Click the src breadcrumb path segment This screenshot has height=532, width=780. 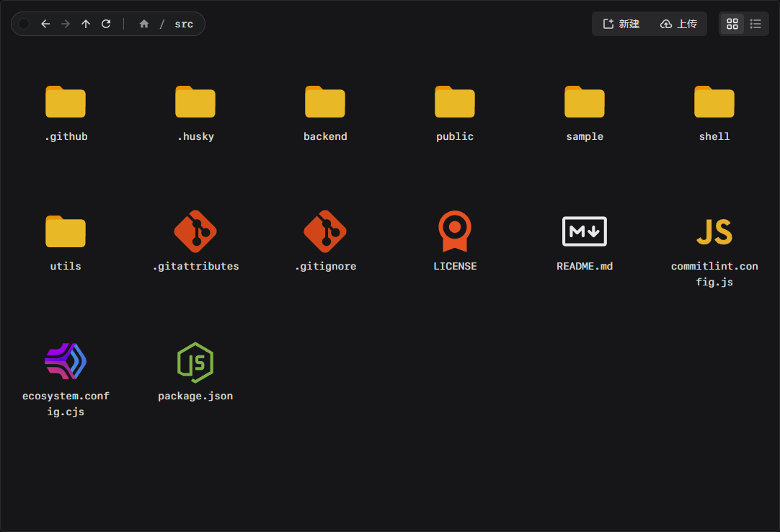pyautogui.click(x=184, y=24)
